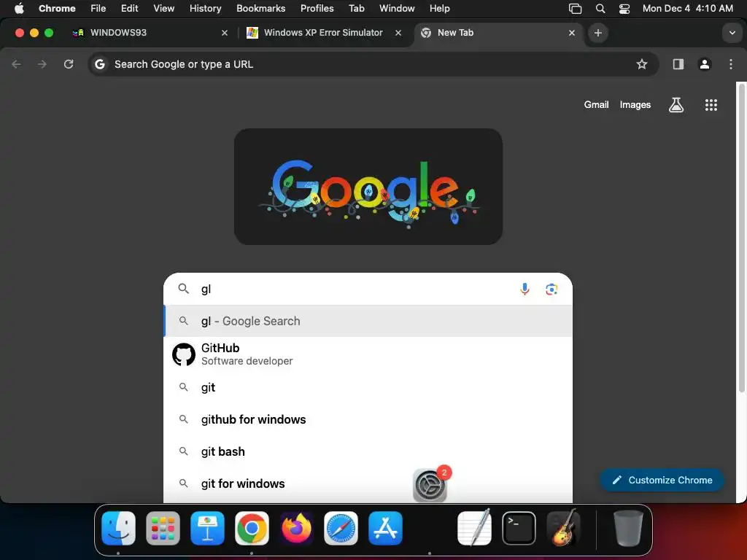Screen dimensions: 747x560
Task: Open Search Labs flask icon
Action: [676, 105]
